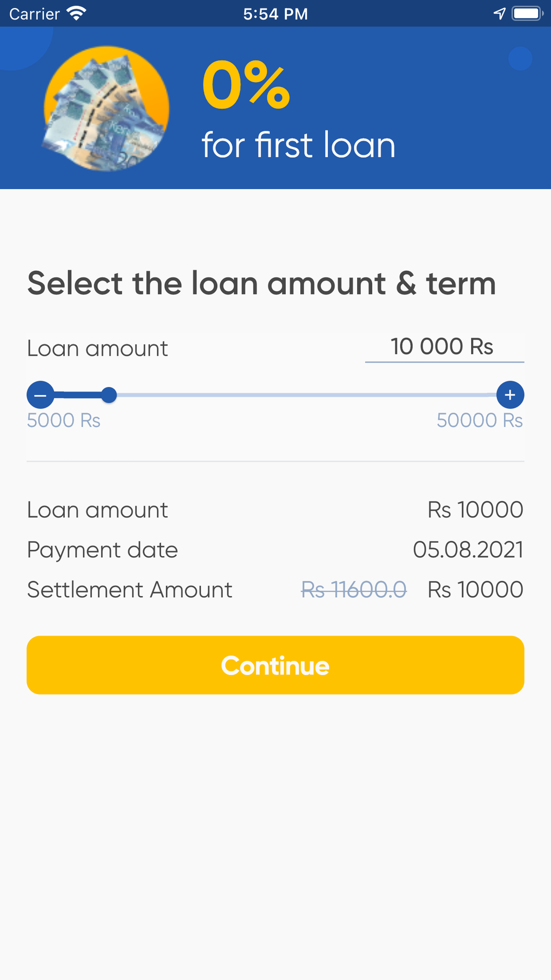The height and width of the screenshot is (980, 551).
Task: Tap the plus button to increase loan amount
Action: coord(510,395)
